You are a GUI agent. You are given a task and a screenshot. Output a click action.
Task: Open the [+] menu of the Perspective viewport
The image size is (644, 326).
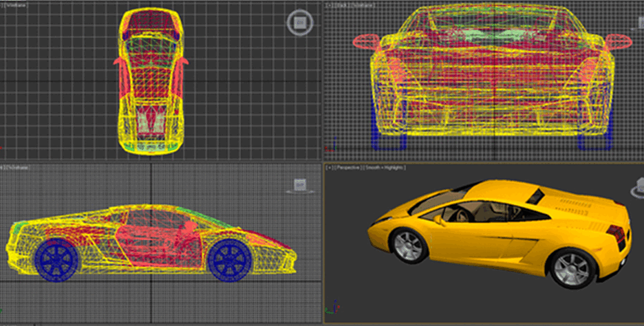(330, 168)
